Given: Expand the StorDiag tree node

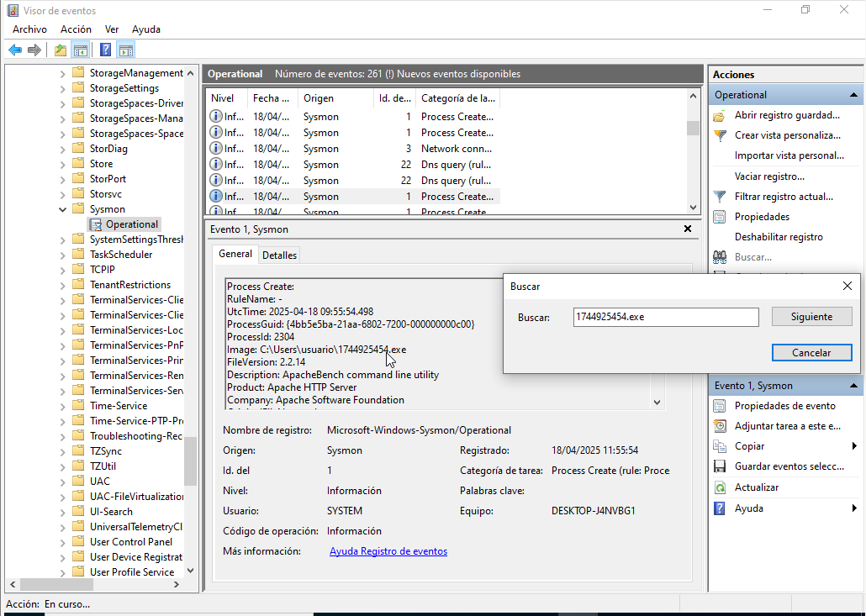Looking at the screenshot, I should click(62, 149).
